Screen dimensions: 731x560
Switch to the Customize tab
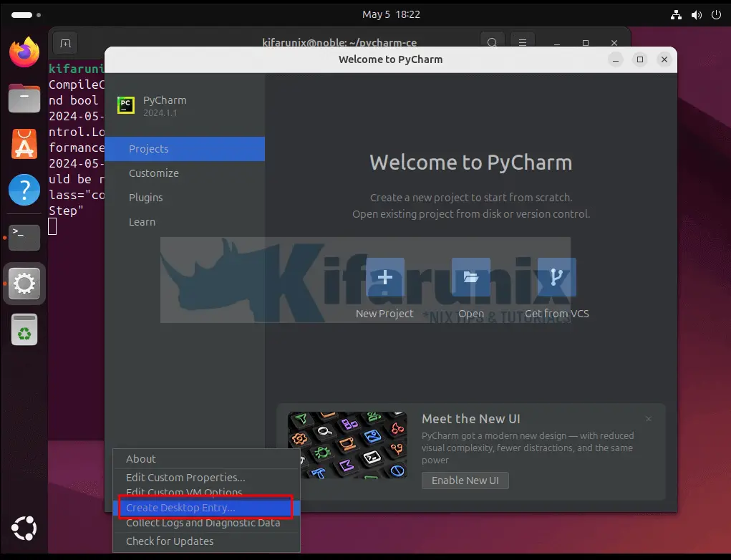coord(153,173)
